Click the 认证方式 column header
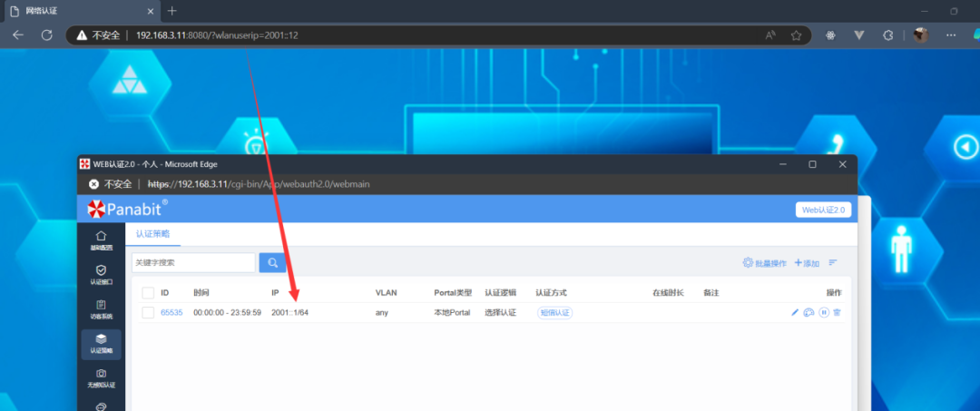 (552, 293)
